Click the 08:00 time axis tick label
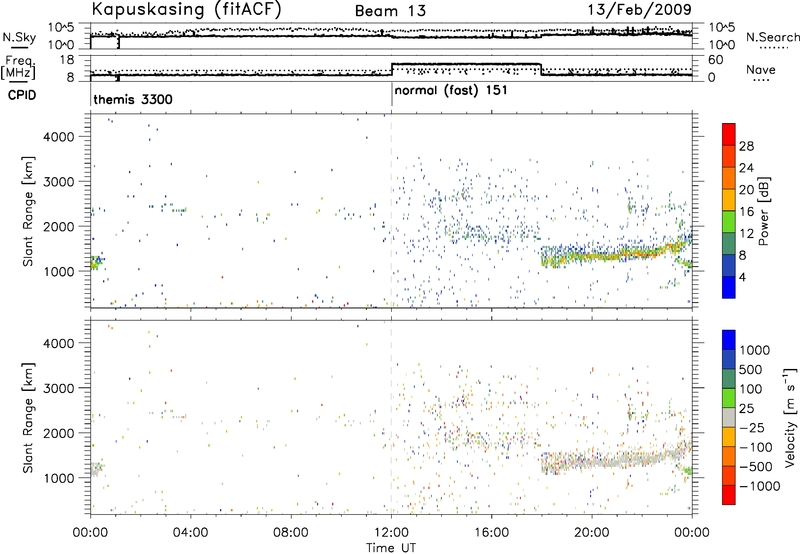Viewport: 800px width, 554px height. point(291,533)
